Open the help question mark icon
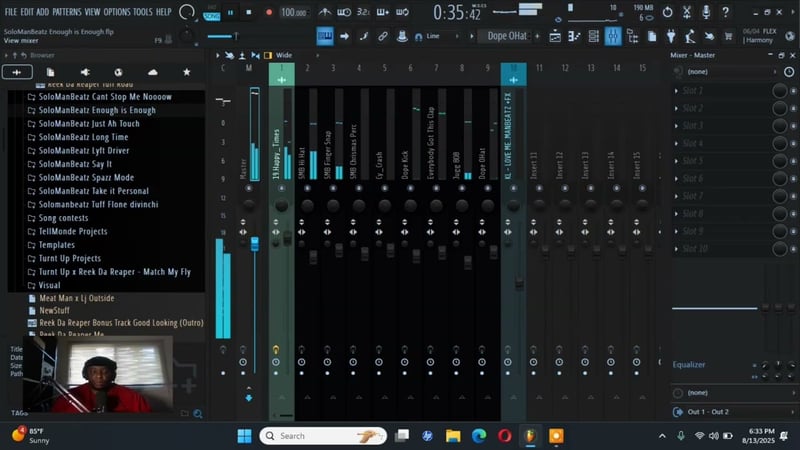Image resolution: width=800 pixels, height=450 pixels. (726, 12)
